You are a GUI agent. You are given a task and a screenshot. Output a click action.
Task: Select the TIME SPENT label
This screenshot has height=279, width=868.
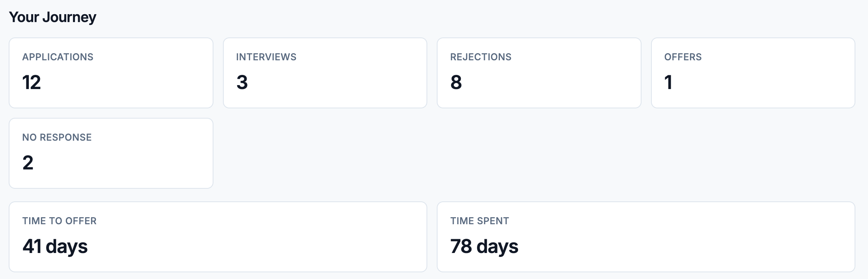tap(480, 221)
